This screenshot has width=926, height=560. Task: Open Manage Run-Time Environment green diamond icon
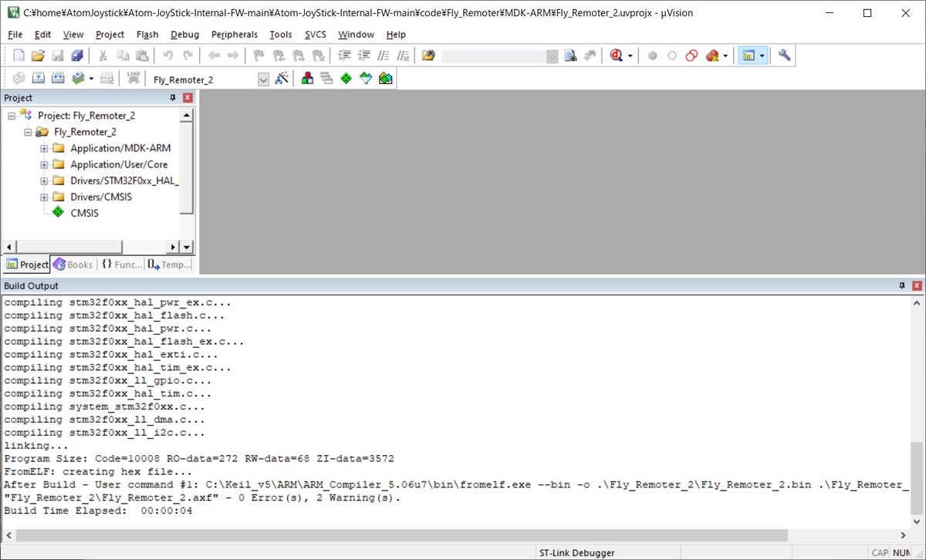346,79
